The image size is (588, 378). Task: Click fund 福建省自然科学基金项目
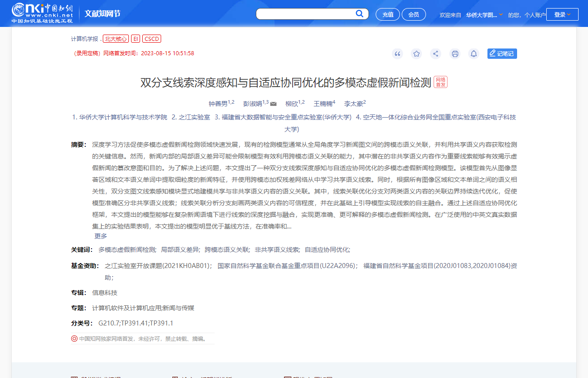[399, 266]
